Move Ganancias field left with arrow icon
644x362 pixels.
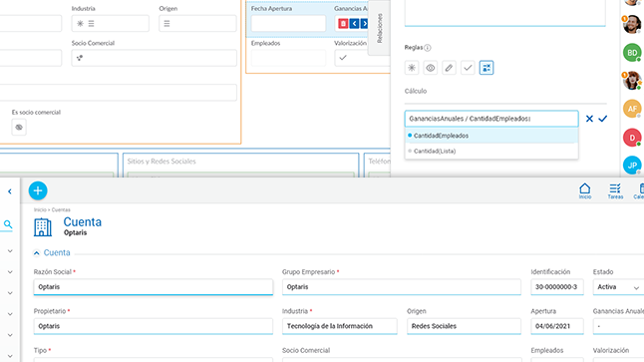[x=355, y=24]
